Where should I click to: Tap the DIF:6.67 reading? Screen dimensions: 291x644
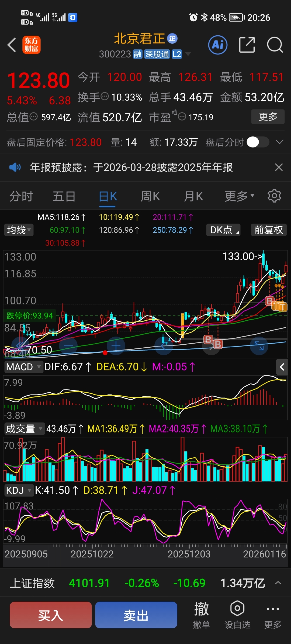68,367
